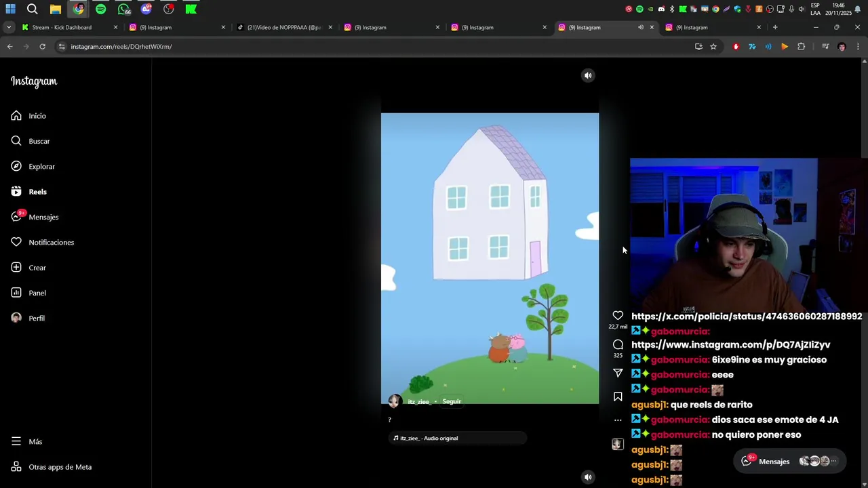Open Otras apps de Meta
Screen dimensions: 868x488
click(51, 467)
